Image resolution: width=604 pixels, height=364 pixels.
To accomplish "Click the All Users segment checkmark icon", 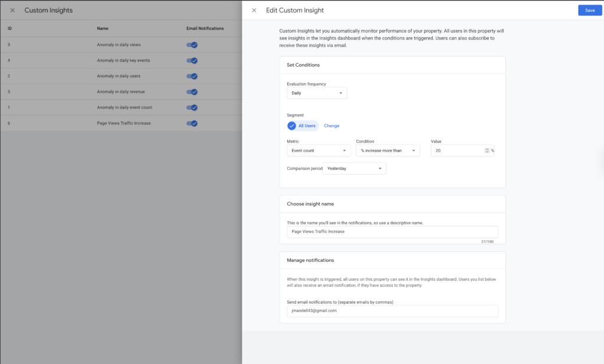I will point(291,126).
